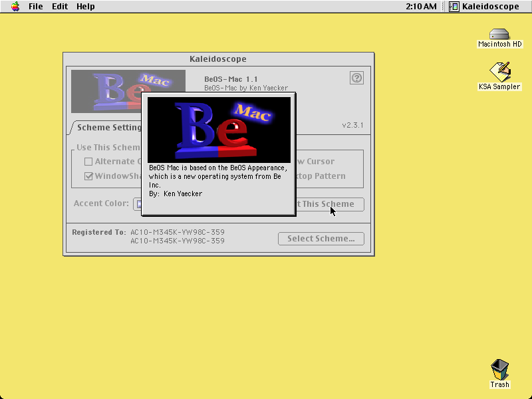Screen dimensions: 532x399
Task: Toggle the Alternate checkbox
Action: [88, 162]
